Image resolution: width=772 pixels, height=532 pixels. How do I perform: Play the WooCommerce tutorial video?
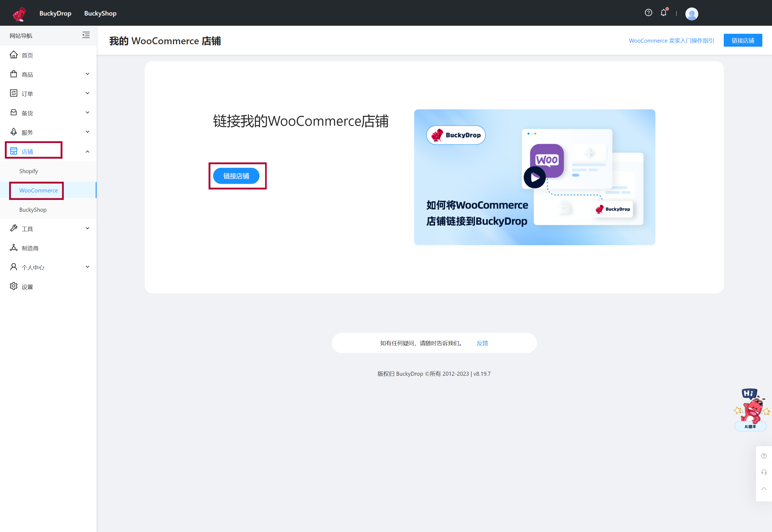coord(534,177)
